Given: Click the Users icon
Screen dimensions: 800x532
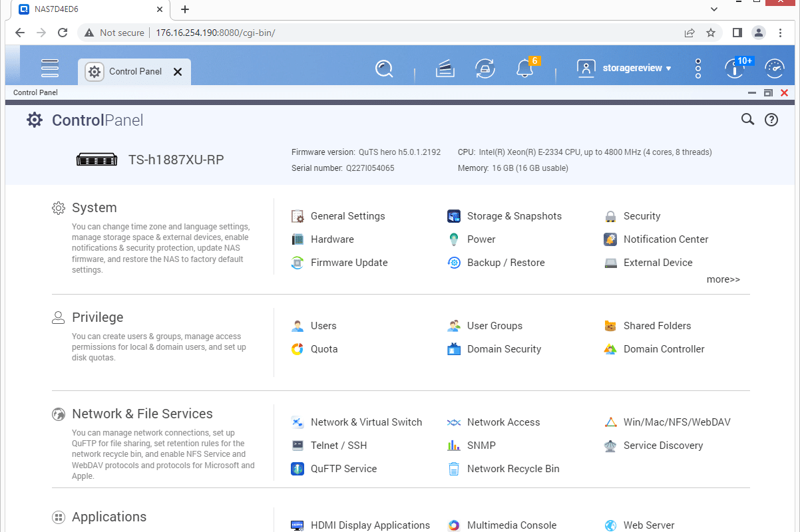Looking at the screenshot, I should [298, 326].
